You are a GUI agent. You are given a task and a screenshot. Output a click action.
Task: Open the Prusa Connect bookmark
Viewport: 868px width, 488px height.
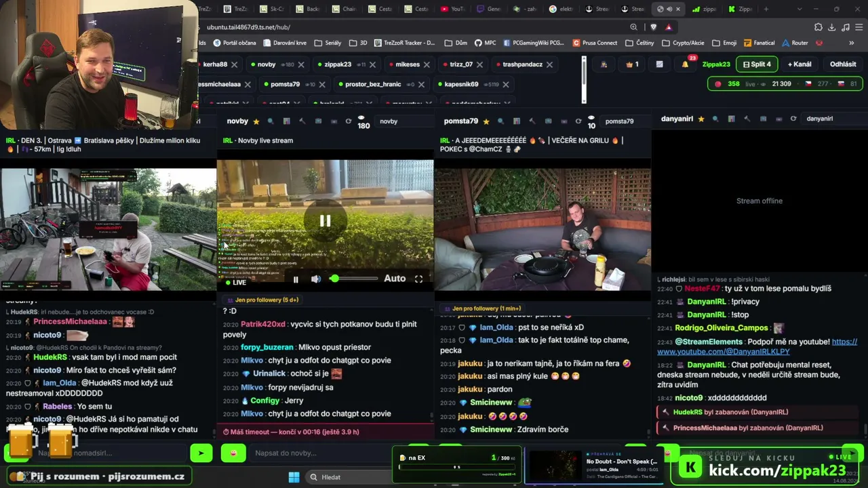point(595,43)
